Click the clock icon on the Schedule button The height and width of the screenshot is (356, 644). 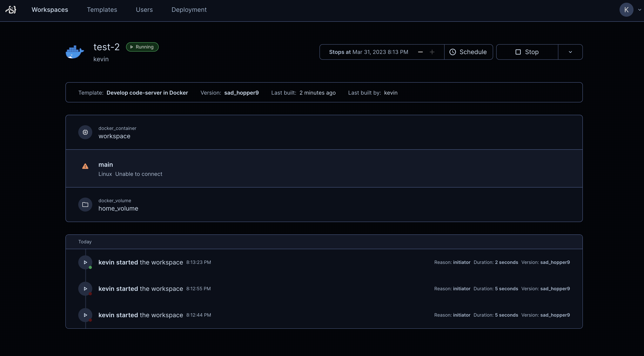pos(453,52)
